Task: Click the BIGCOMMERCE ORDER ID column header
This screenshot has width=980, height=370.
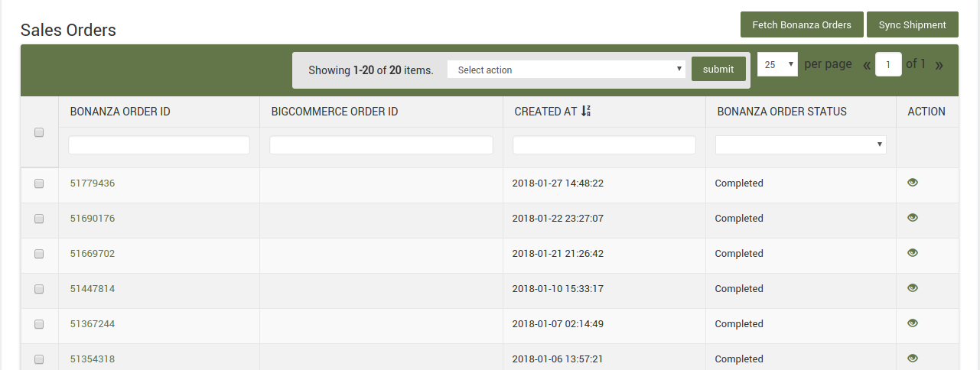Action: click(x=334, y=112)
